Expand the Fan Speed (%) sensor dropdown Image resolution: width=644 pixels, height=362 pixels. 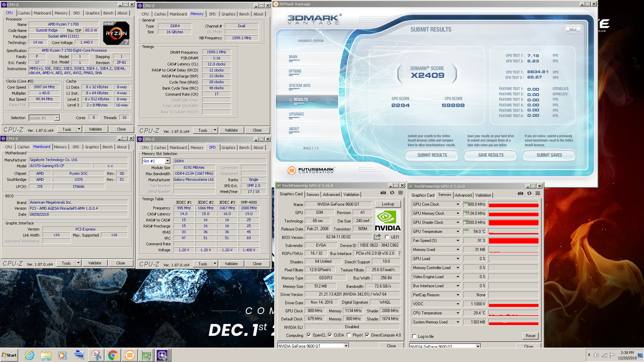point(458,241)
